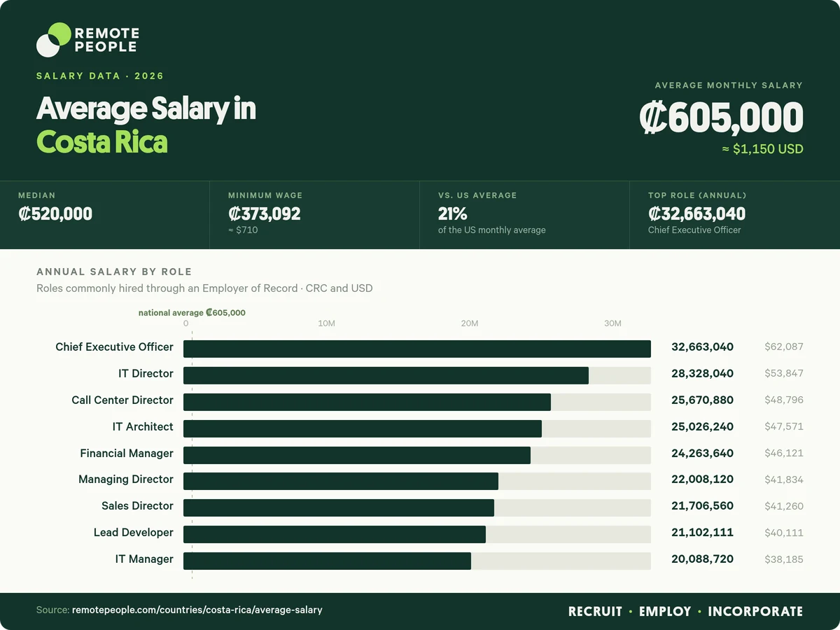The image size is (840, 630).
Task: Click the 'Roles commonly hired' subtitle
Action: pyautogui.click(x=204, y=288)
